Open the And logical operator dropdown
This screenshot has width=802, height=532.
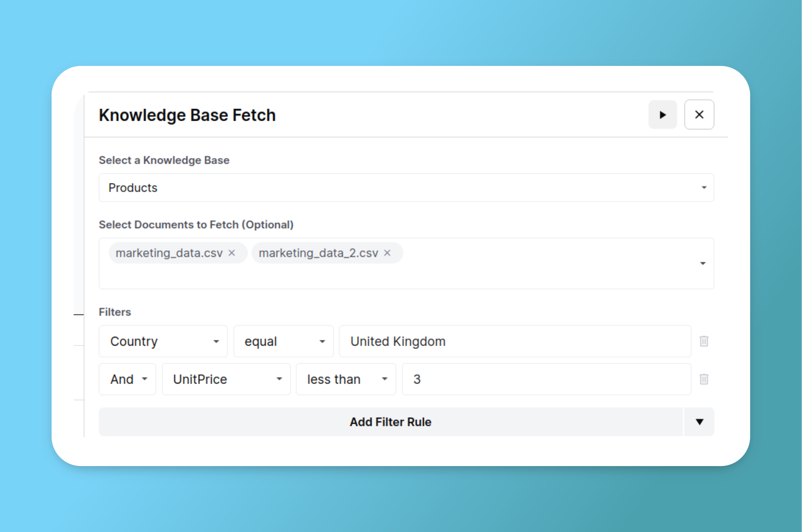tap(127, 379)
